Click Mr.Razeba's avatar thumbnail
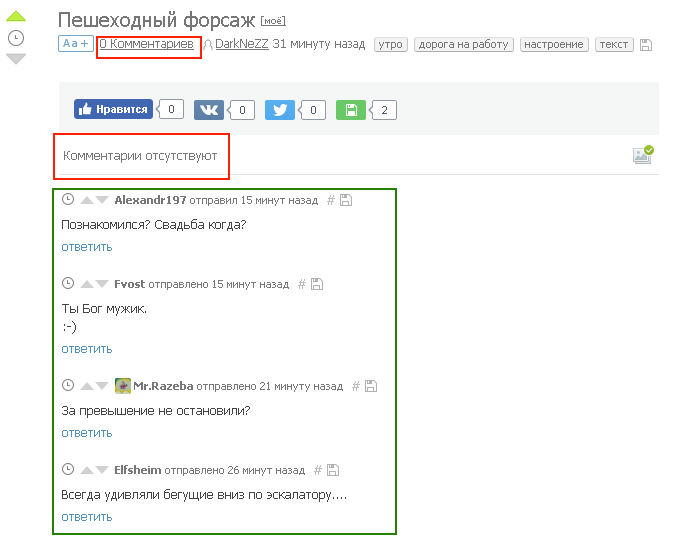Screen dimensions: 680x545 tap(123, 386)
